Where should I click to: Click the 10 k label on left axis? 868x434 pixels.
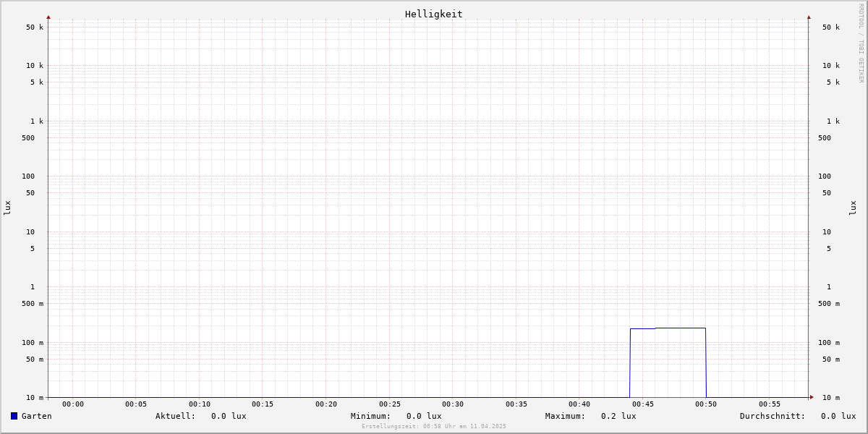(x=35, y=66)
